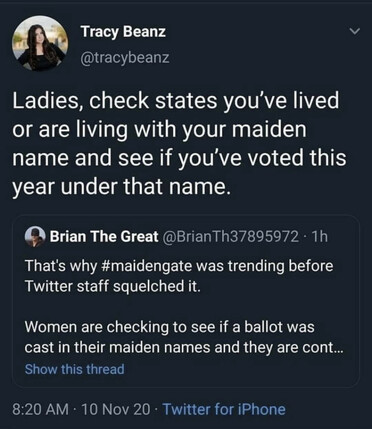This screenshot has width=372, height=429.
Task: Click the 8:20 AM timestamp
Action: coord(40,409)
